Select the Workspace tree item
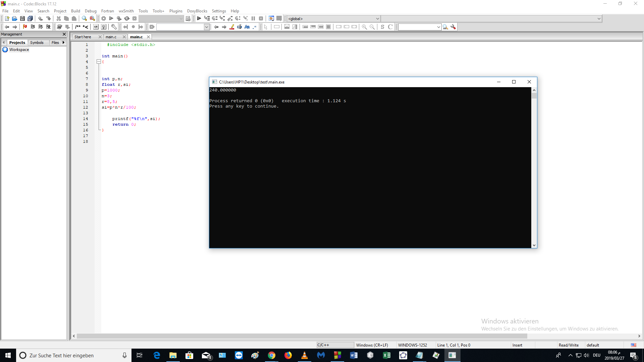 (x=19, y=50)
